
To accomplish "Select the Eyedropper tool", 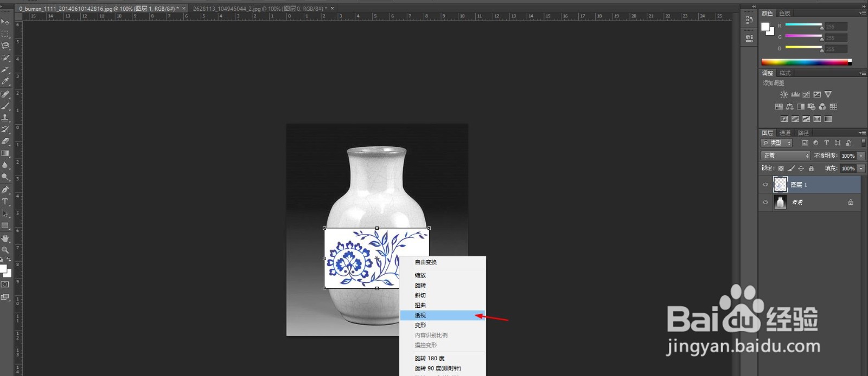I will [5, 81].
